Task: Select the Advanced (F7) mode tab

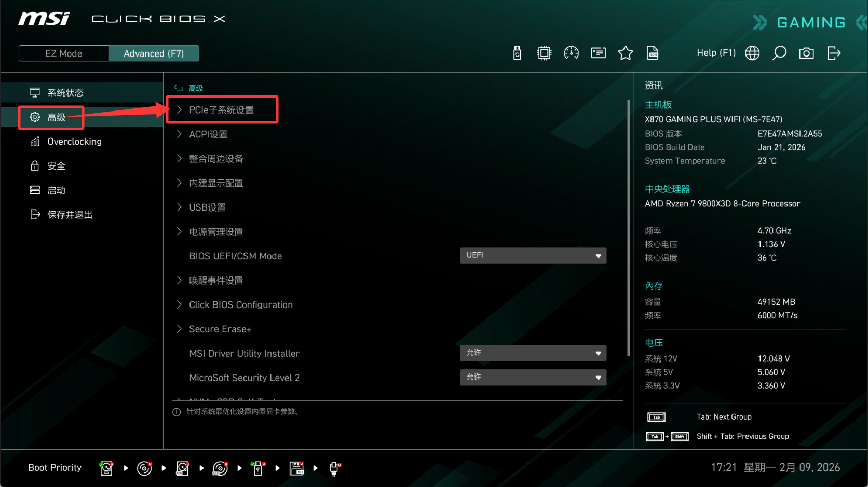Action: 154,53
